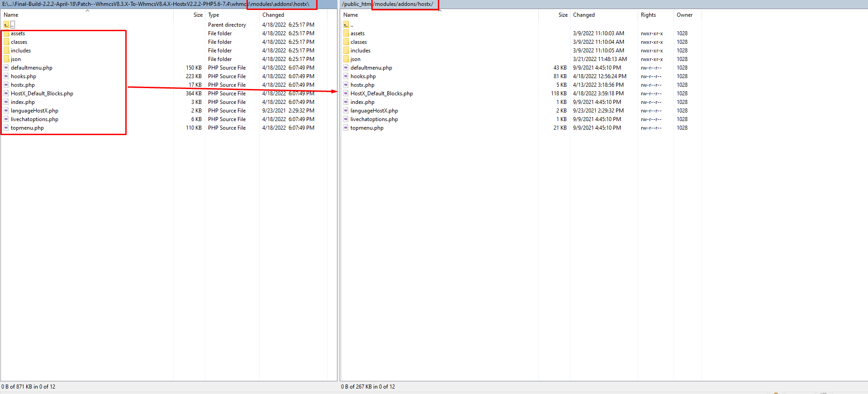This screenshot has width=868, height=394.
Task: Click the parent directory icon in the remote panel
Action: 346,25
